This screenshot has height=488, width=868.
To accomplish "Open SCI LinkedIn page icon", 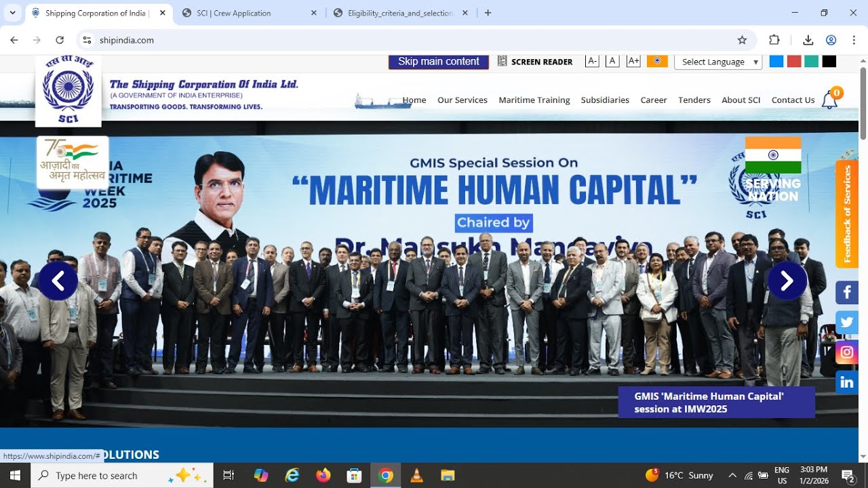I will [847, 382].
